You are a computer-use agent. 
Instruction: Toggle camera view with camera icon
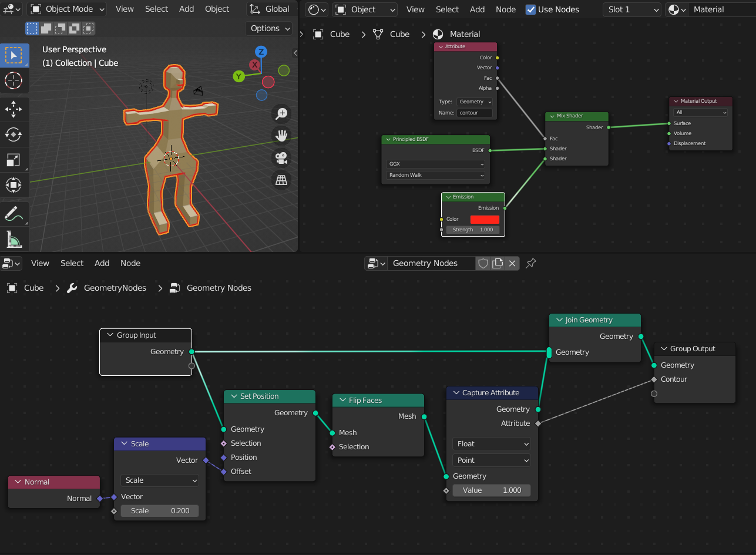(282, 158)
